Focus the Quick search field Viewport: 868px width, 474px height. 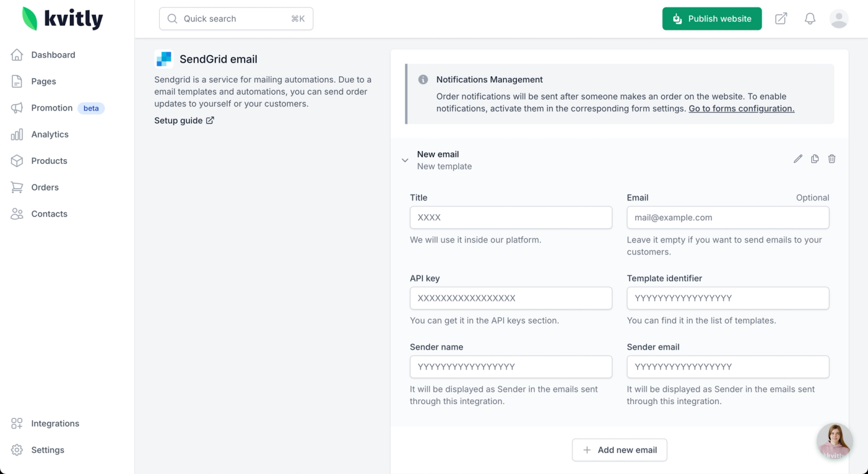[x=236, y=19]
